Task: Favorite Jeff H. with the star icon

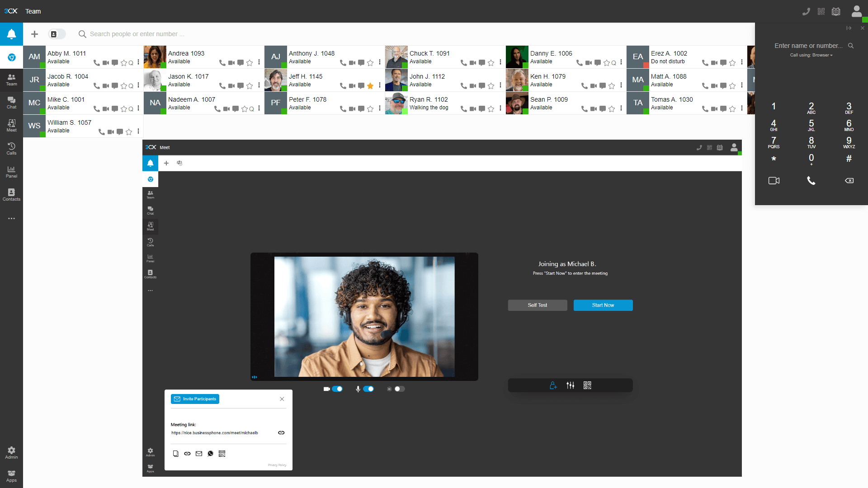Action: [x=370, y=86]
